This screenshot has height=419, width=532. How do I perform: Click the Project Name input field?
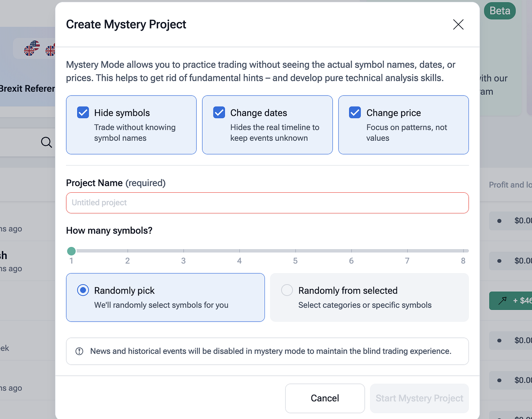click(267, 203)
